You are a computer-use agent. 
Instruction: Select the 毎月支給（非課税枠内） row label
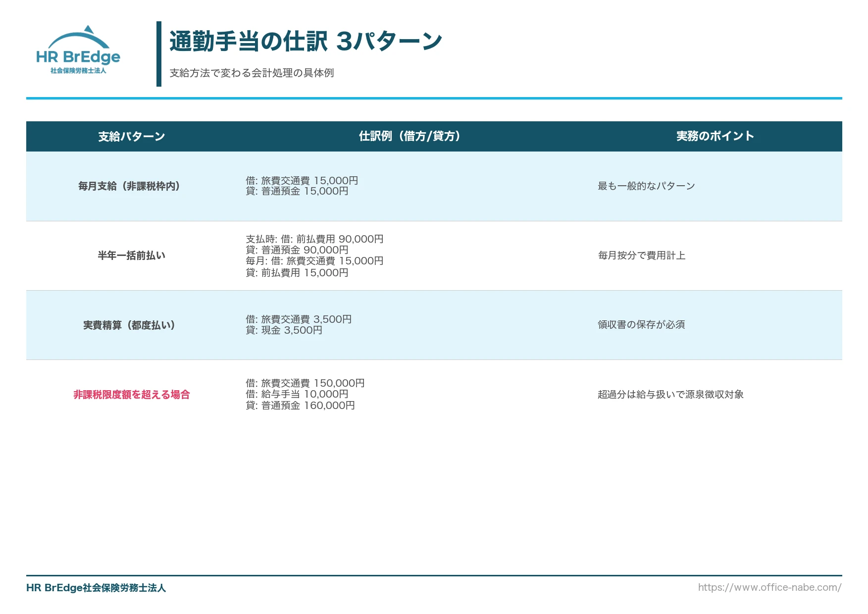point(129,186)
